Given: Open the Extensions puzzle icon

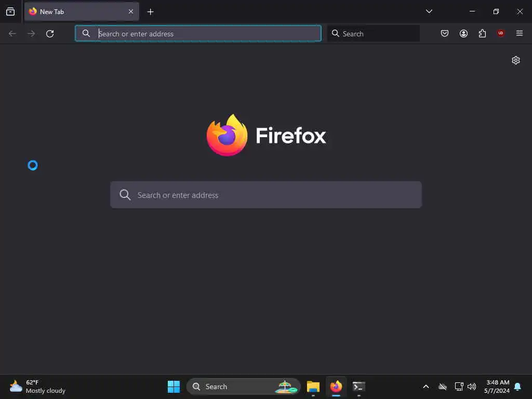Looking at the screenshot, I should pyautogui.click(x=482, y=33).
